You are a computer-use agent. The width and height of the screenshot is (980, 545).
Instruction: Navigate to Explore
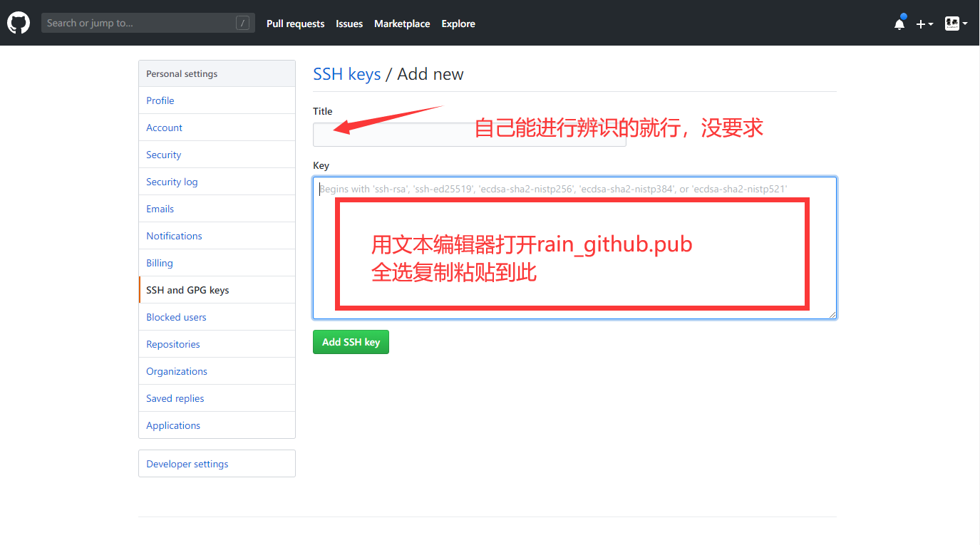(458, 24)
